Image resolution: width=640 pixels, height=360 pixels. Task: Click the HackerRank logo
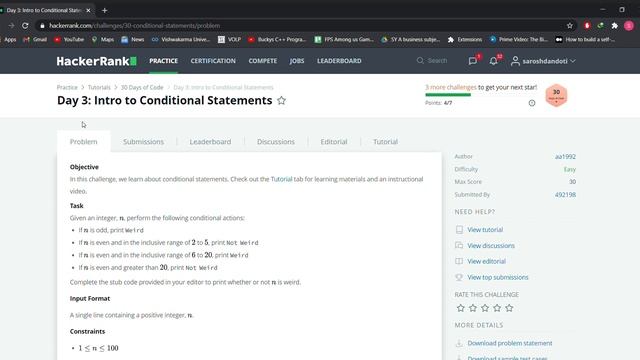(x=96, y=61)
